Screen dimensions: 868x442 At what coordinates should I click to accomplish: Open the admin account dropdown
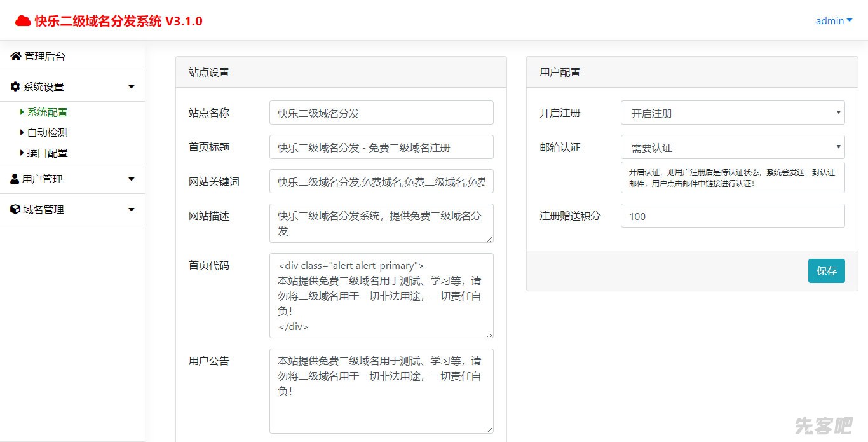[834, 21]
